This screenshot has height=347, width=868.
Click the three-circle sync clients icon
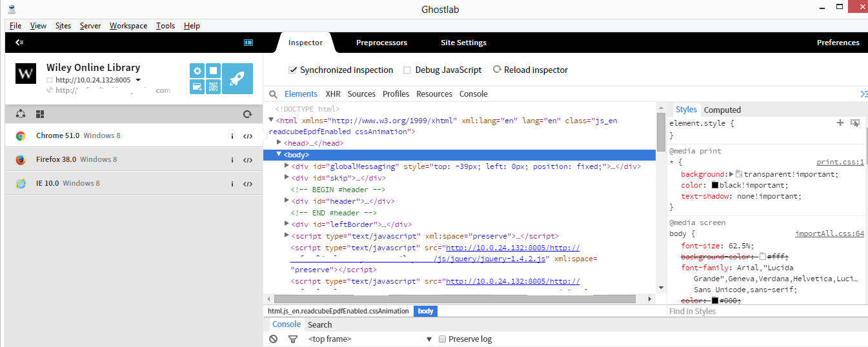(21, 114)
